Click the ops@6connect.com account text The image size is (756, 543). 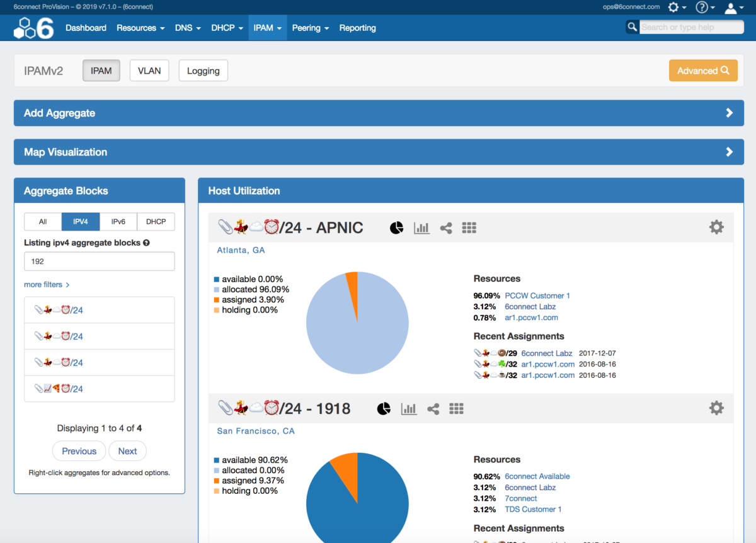point(631,7)
